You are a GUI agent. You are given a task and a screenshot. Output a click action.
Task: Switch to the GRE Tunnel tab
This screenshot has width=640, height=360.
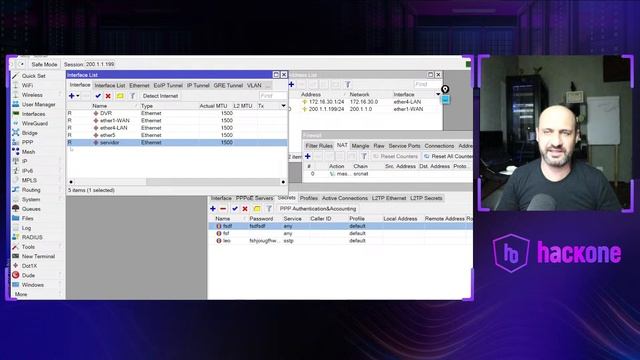click(228, 85)
